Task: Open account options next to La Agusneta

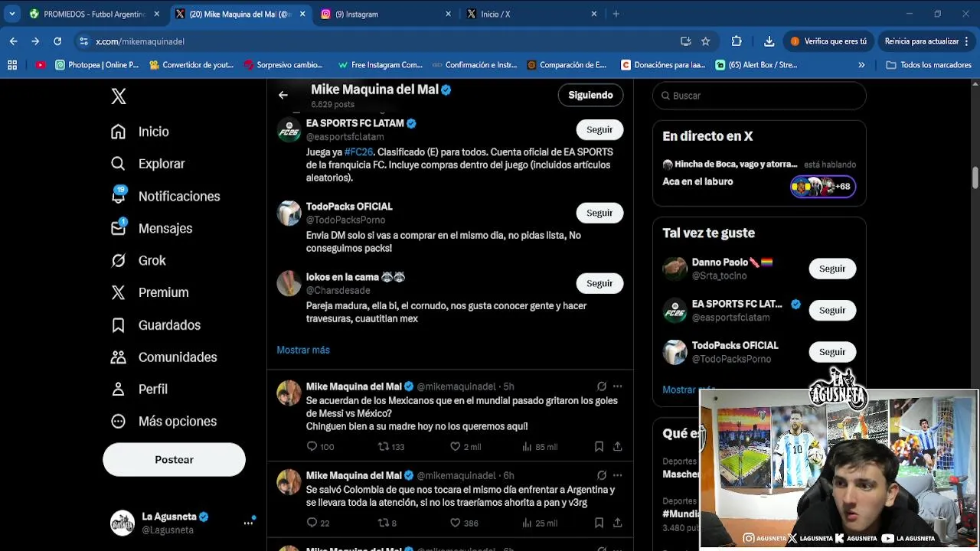Action: 248,523
